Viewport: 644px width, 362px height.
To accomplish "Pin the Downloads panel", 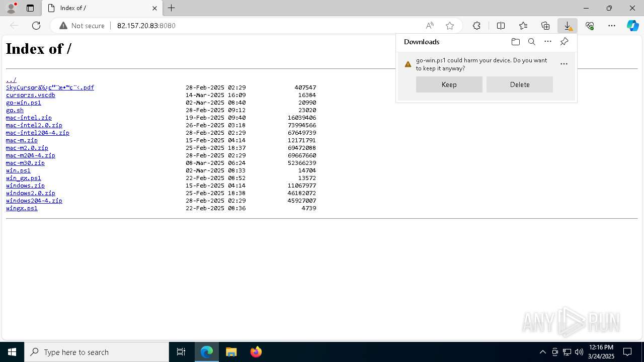I will (564, 42).
